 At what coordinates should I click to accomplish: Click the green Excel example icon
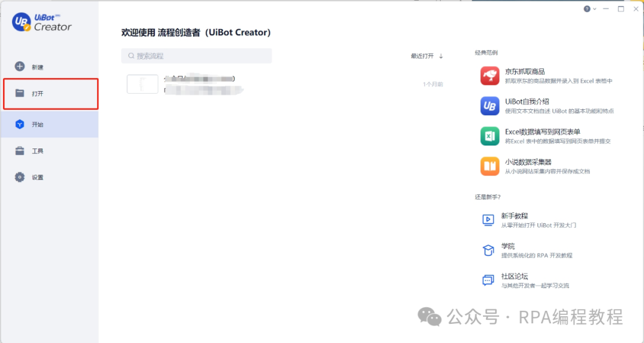[490, 136]
